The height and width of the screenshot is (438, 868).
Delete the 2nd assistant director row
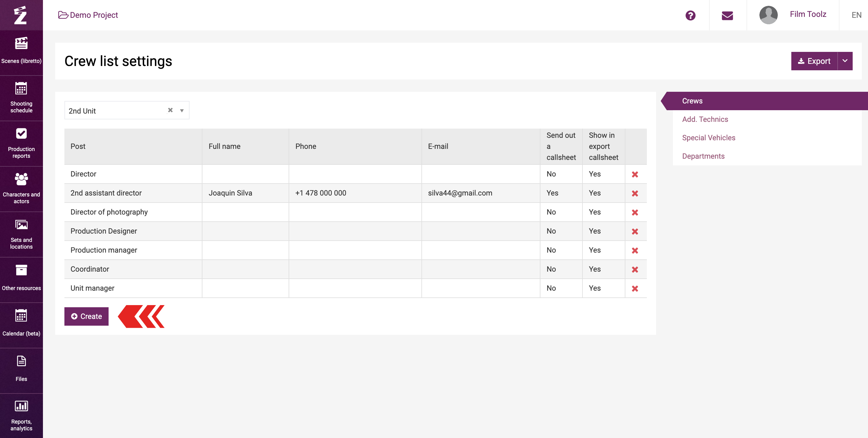click(x=635, y=193)
